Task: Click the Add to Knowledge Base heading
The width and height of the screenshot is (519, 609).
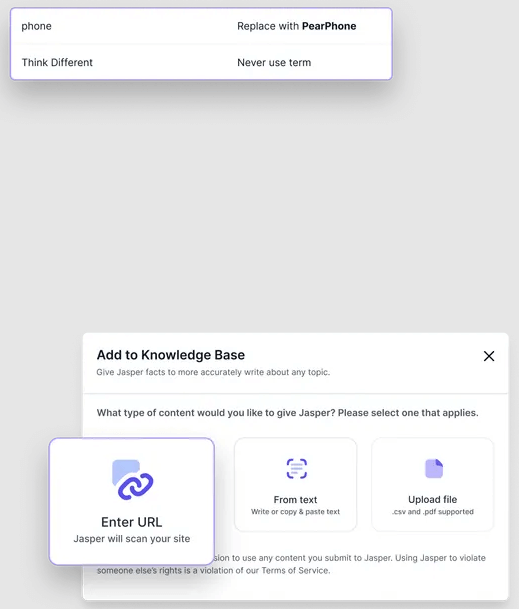Action: pyautogui.click(x=171, y=355)
